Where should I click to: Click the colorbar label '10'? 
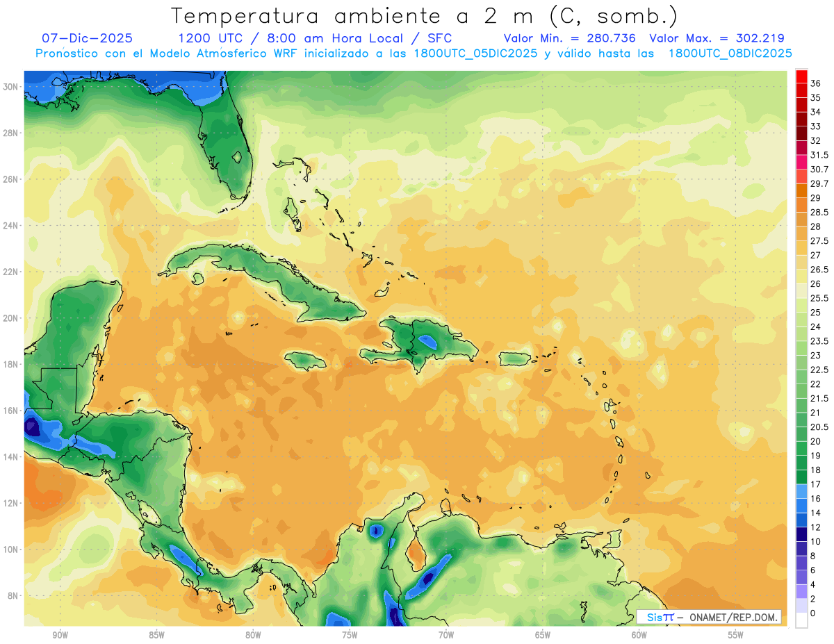click(x=816, y=542)
